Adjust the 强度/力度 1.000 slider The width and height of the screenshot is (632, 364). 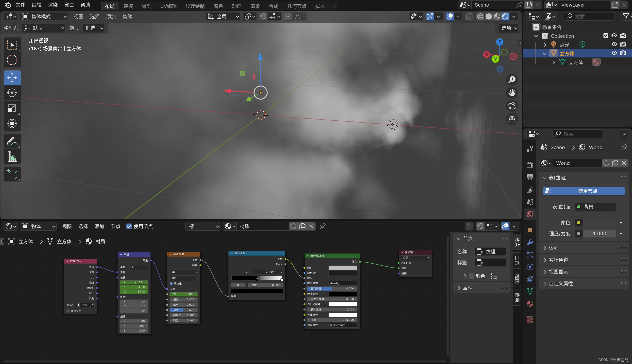click(599, 234)
